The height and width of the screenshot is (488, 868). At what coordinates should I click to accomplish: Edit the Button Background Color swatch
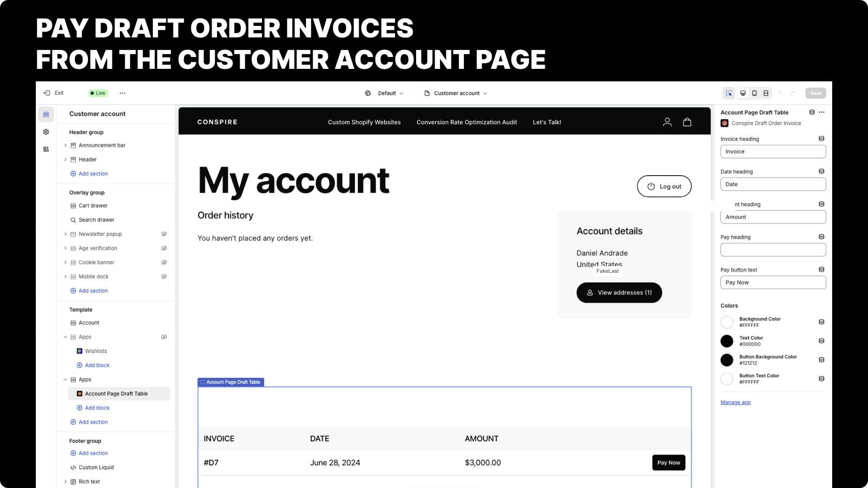tap(727, 359)
